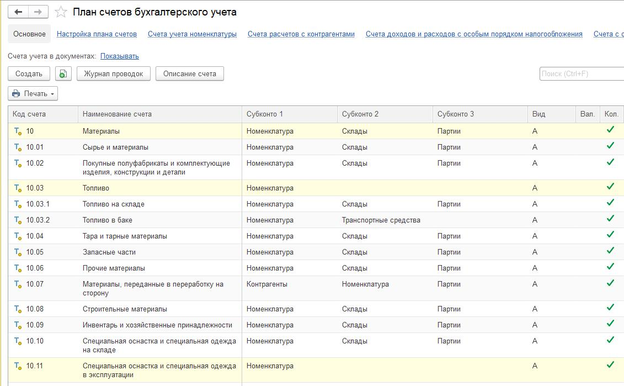Click the Субконто 2 column header
The height and width of the screenshot is (386, 624).
[385, 114]
